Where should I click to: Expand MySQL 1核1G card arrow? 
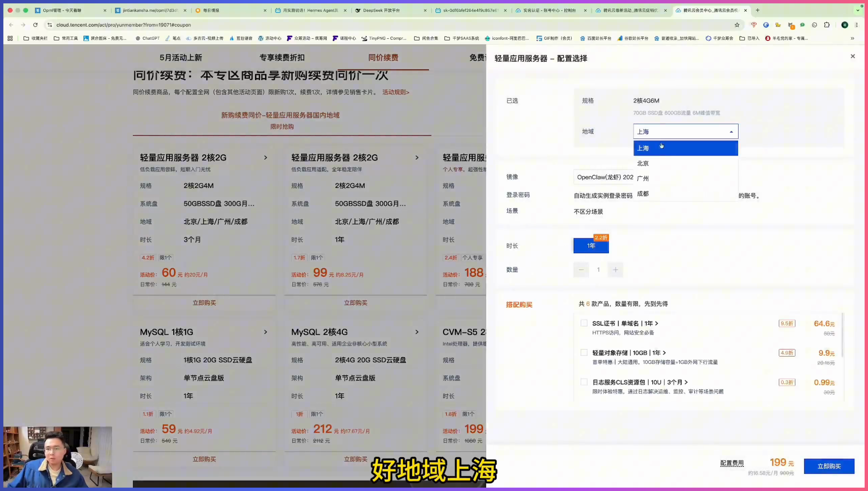point(265,332)
